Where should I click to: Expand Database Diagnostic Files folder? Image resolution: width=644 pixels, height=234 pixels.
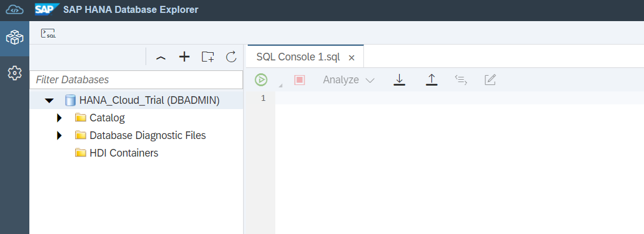(59, 135)
